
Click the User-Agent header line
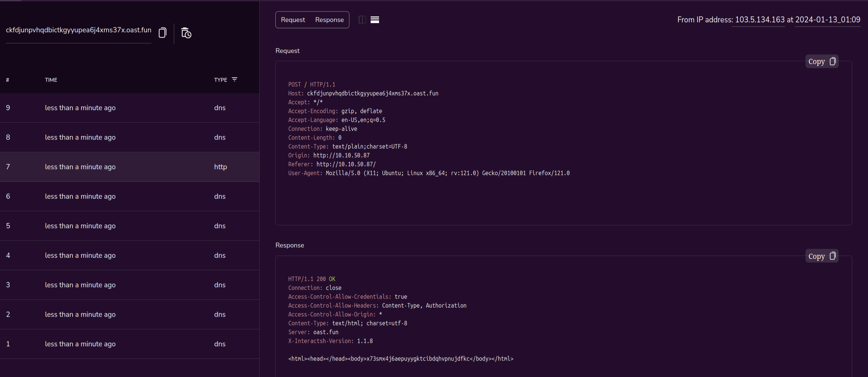(429, 173)
